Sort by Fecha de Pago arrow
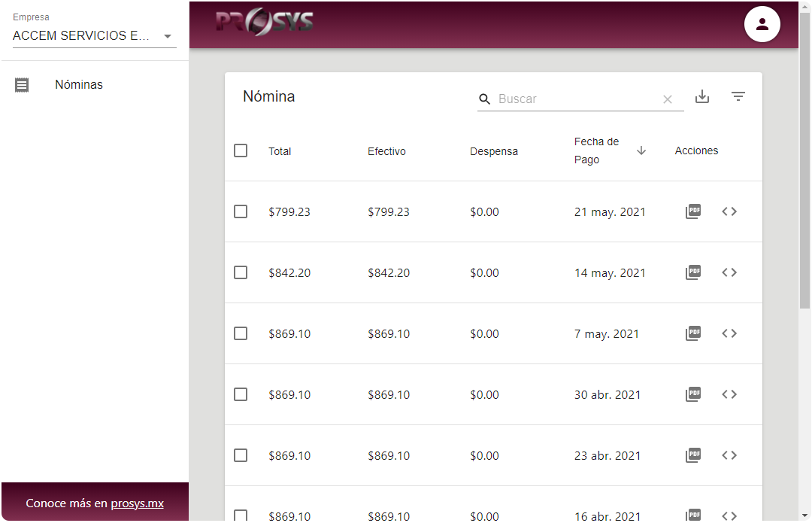 (x=641, y=151)
